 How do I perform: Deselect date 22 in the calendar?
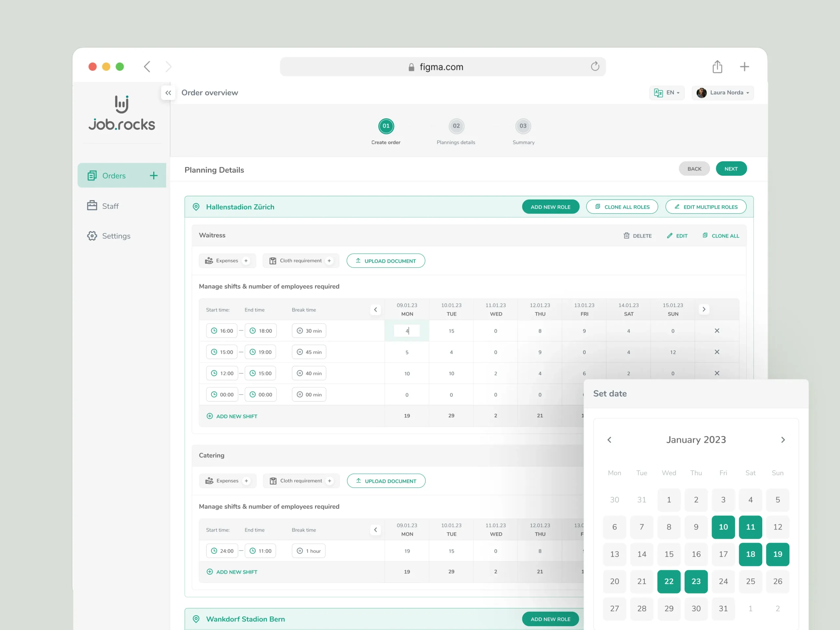coord(668,581)
